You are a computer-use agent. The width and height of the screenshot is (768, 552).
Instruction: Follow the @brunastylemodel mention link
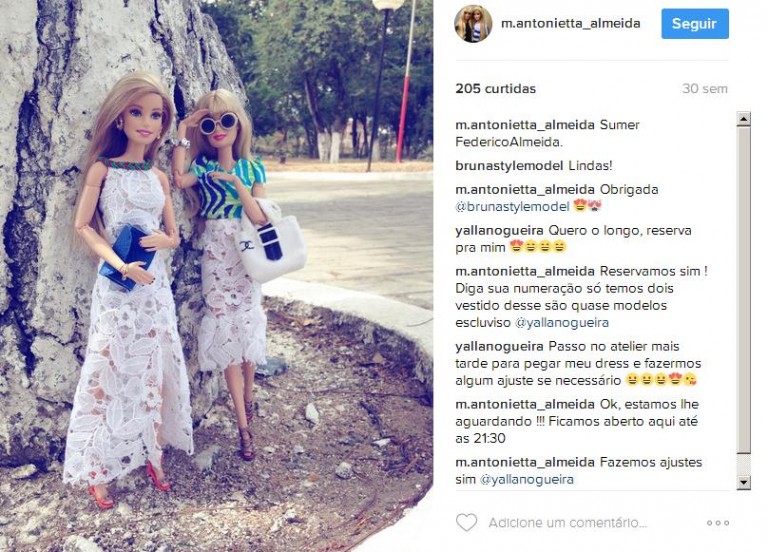click(x=512, y=207)
